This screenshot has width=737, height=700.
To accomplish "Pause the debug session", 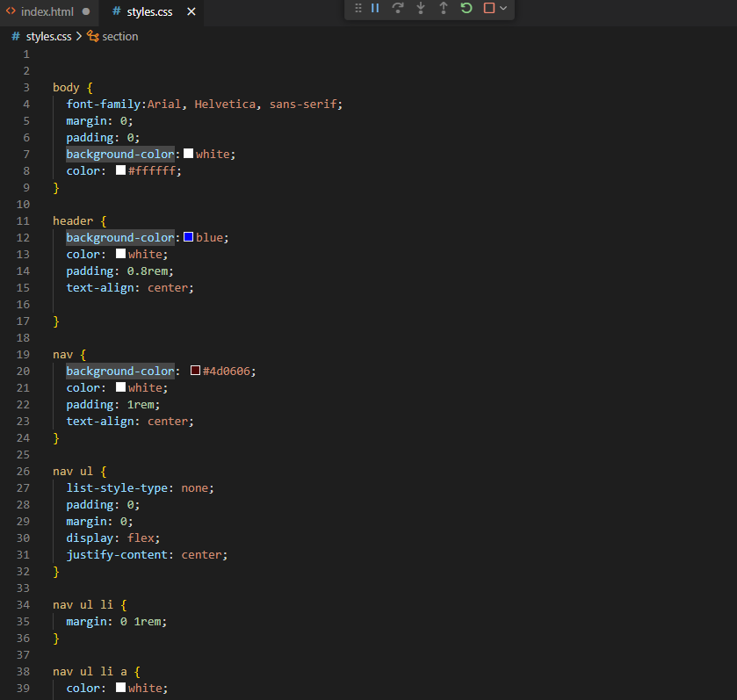I will 375,8.
